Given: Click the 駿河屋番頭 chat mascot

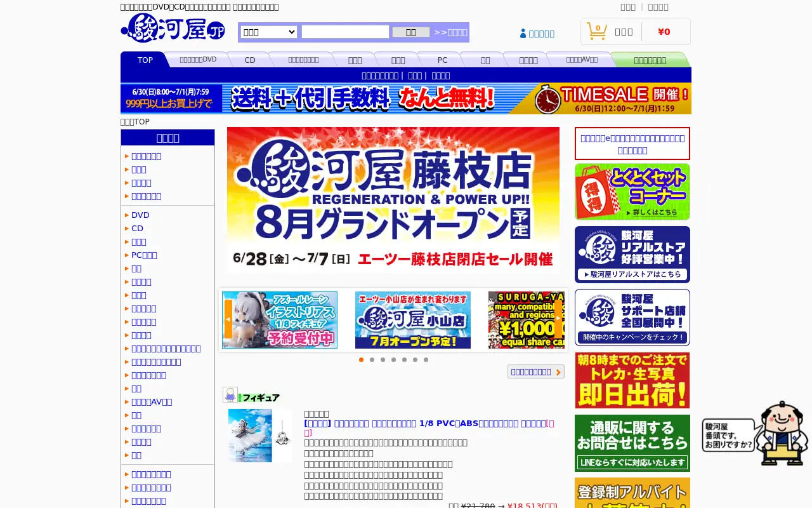Looking at the screenshot, I should click(x=755, y=434).
